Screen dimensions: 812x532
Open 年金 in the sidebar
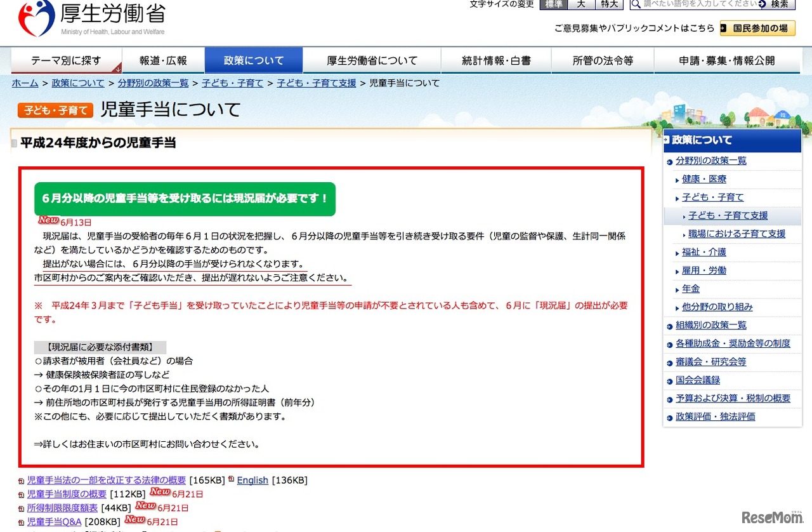691,289
